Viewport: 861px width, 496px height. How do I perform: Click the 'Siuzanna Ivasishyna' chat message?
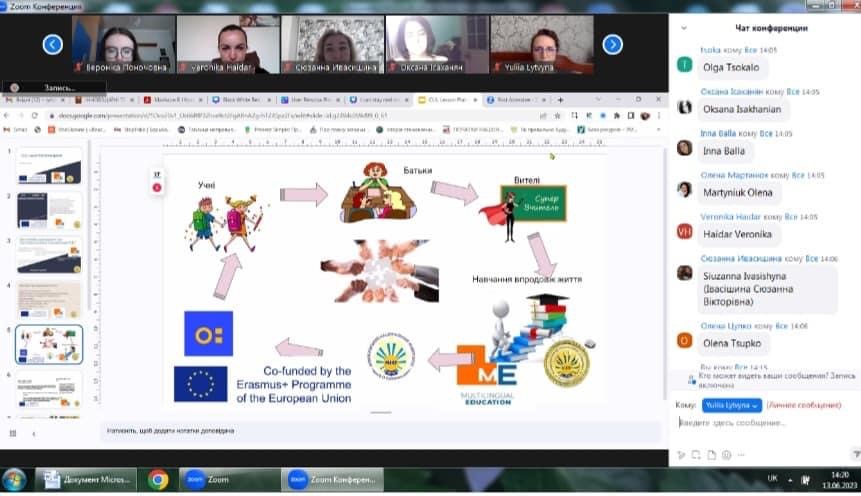(767, 289)
